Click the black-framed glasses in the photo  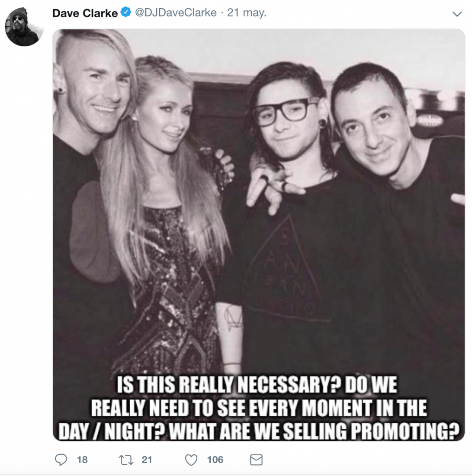click(x=286, y=110)
